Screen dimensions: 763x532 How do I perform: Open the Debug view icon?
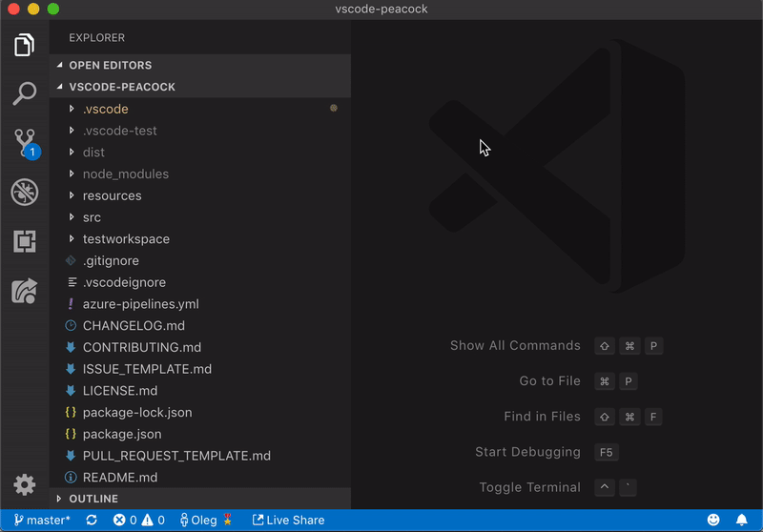[x=25, y=193]
